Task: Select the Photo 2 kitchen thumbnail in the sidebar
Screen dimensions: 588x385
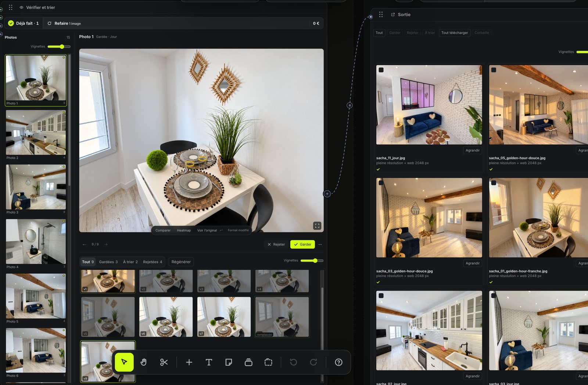Action: coord(36,132)
